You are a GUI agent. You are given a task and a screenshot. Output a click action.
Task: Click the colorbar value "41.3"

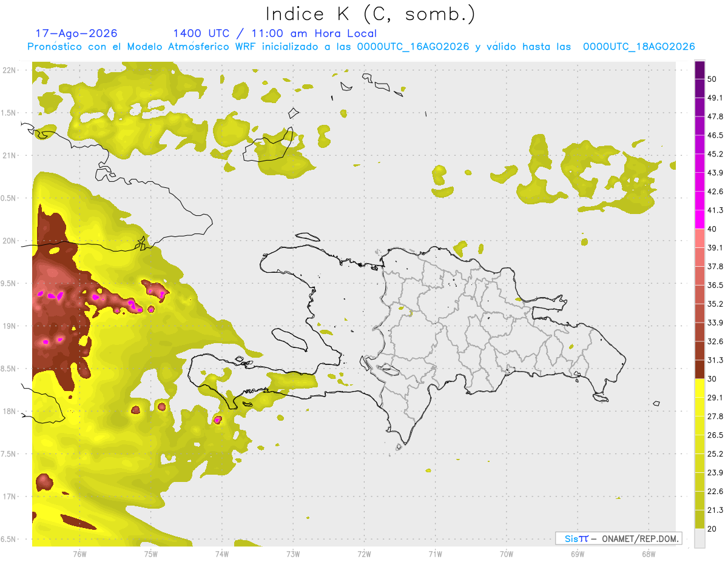[715, 210]
